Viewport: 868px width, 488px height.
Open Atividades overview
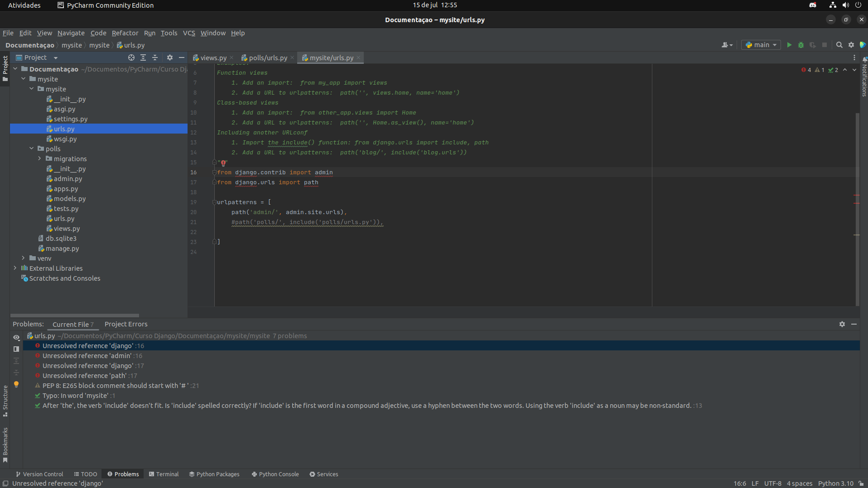(x=24, y=5)
